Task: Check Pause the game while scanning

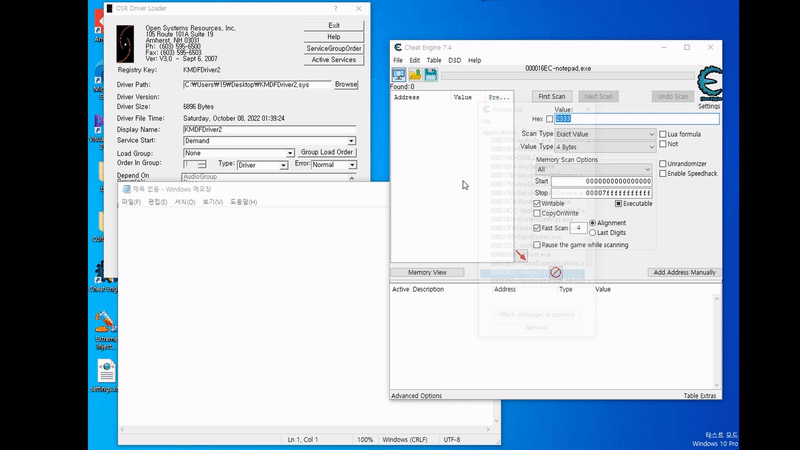Action: pos(537,245)
